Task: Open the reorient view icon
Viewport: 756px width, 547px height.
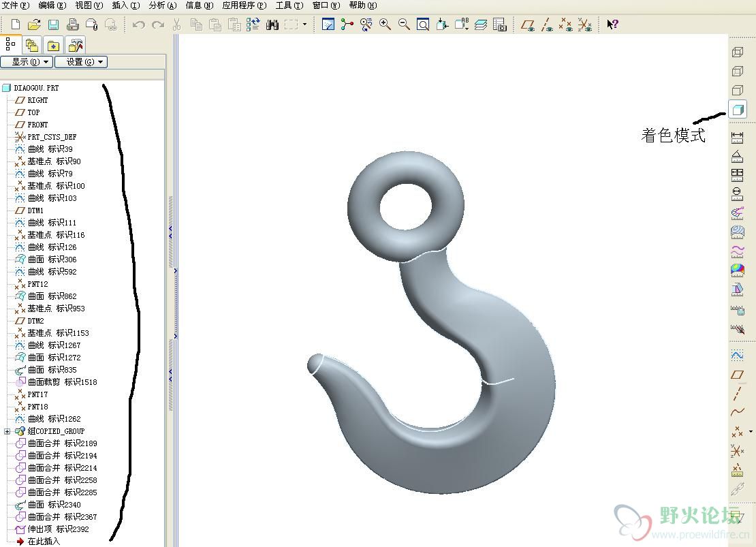Action: 442,24
